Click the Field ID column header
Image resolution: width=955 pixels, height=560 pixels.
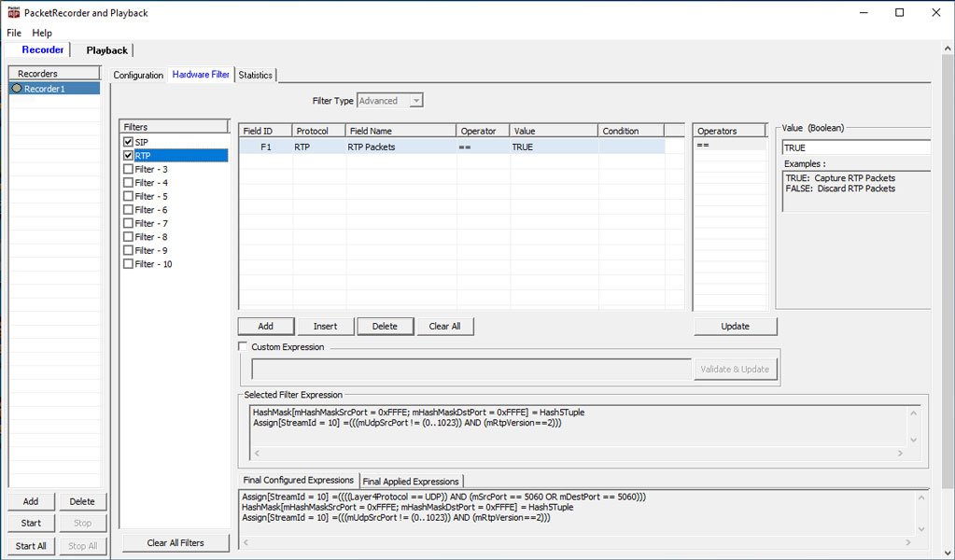coord(265,131)
